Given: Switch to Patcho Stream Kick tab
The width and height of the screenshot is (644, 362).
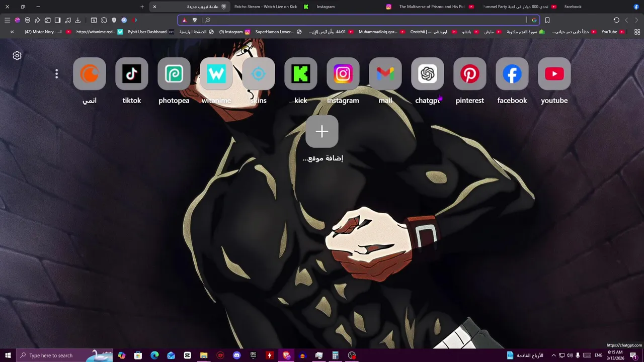Looking at the screenshot, I should point(271,7).
